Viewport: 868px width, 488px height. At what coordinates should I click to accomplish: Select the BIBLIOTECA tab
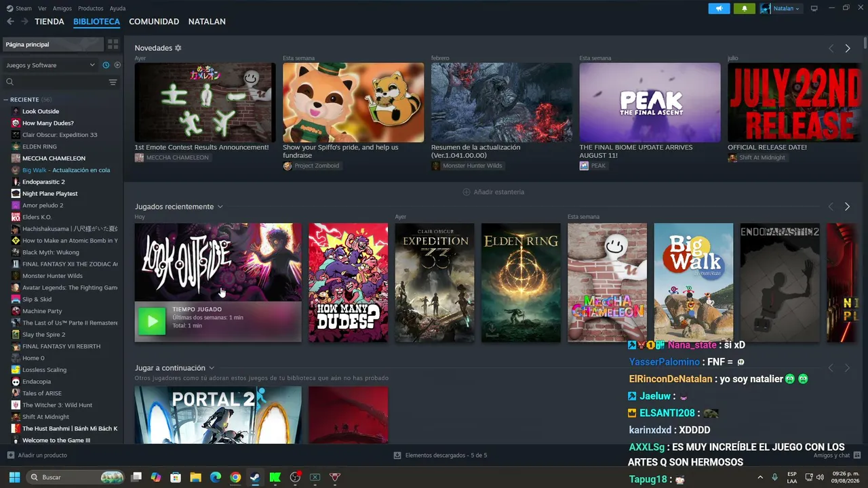point(96,22)
